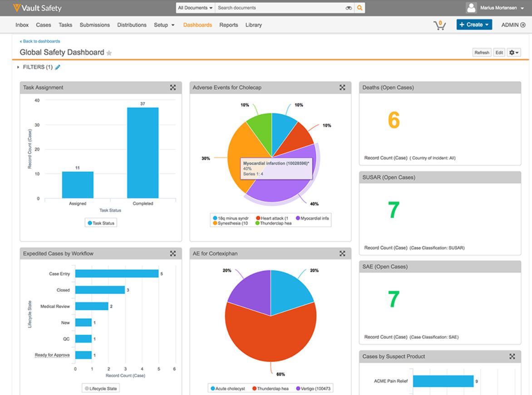This screenshot has width=532, height=395.
Task: Click the dashboard Edit button
Action: click(x=499, y=53)
